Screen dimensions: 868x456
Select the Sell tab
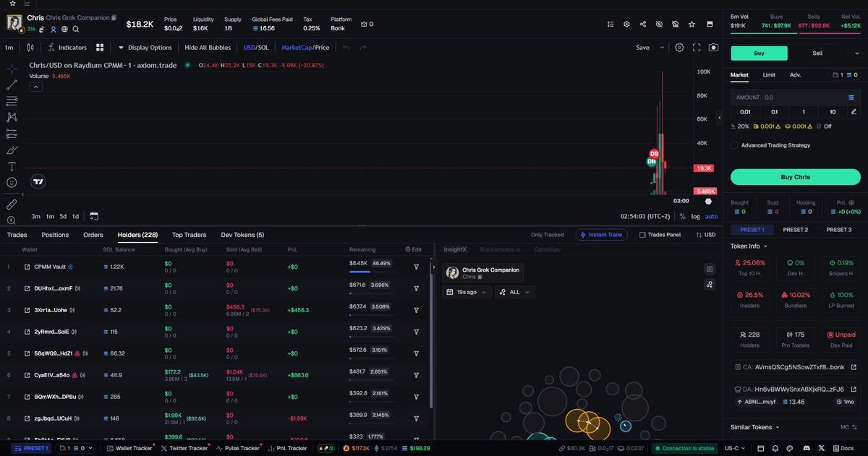pyautogui.click(x=817, y=53)
